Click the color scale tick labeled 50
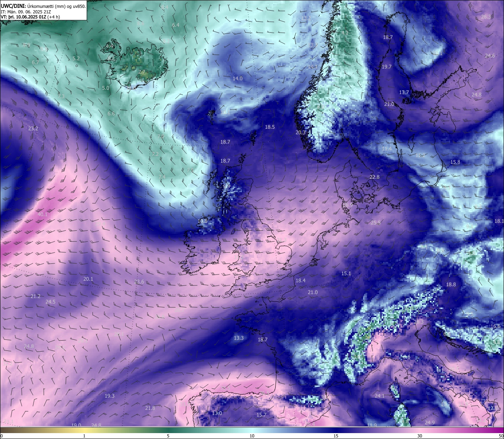The height and width of the screenshot is (439, 504). [501, 436]
